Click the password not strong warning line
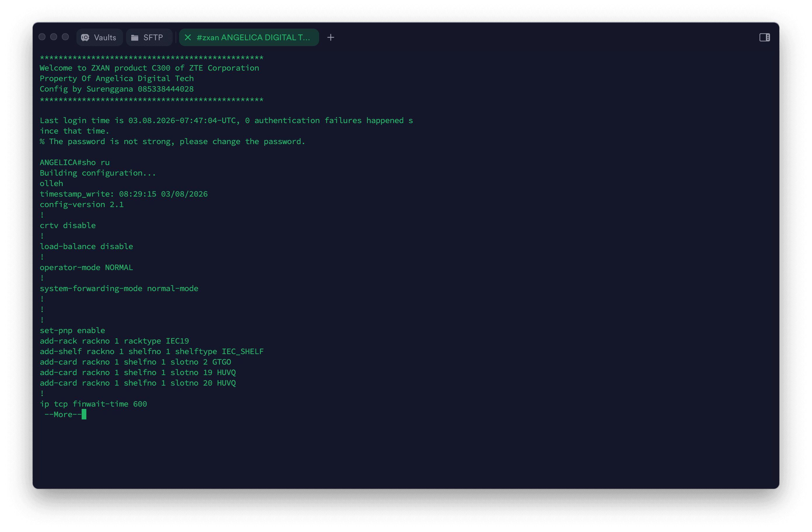 coord(172,141)
